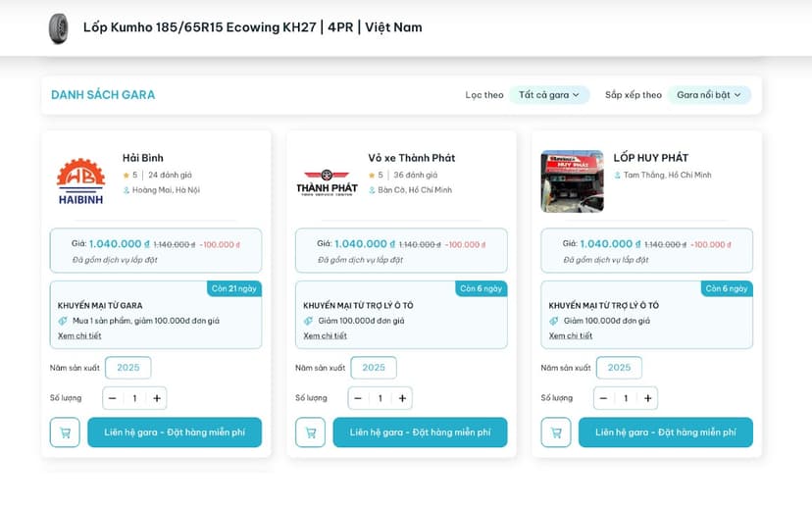Select production year 2025 for Hải Bình
812x510 pixels.
point(127,368)
